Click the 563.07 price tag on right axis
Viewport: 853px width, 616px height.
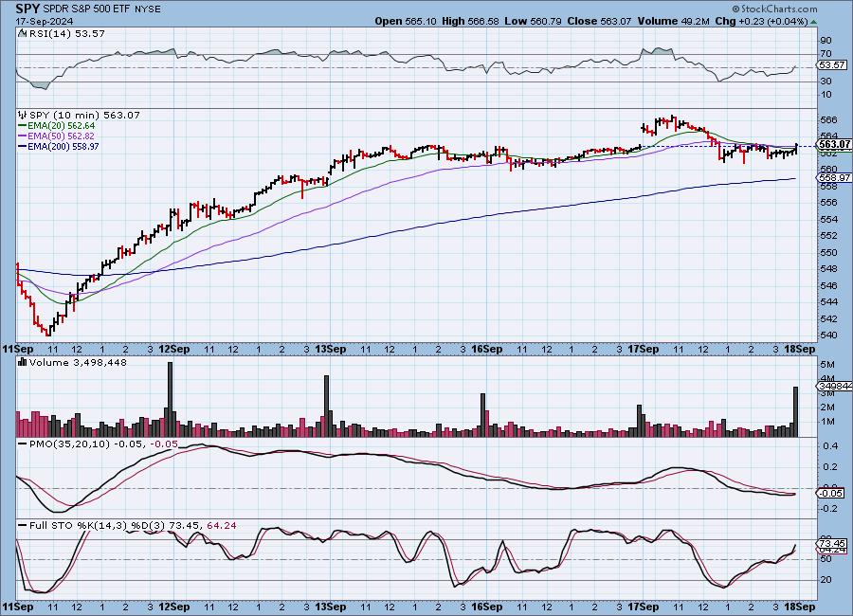[834, 144]
